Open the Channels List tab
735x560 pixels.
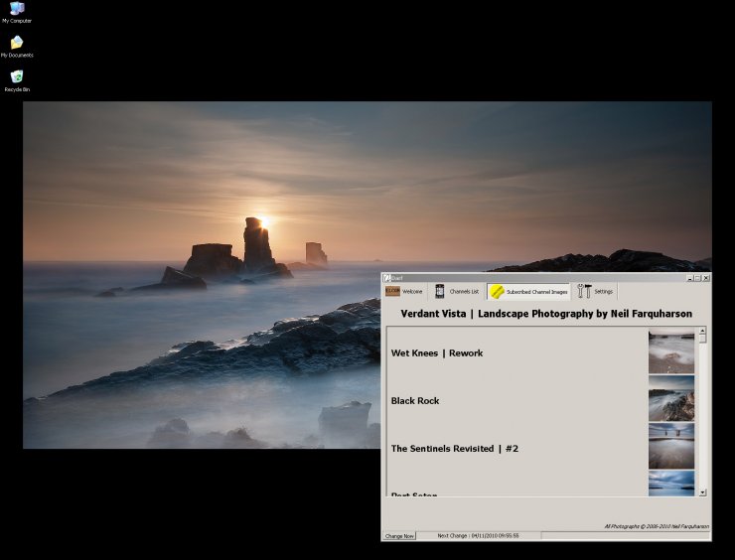coord(457,292)
